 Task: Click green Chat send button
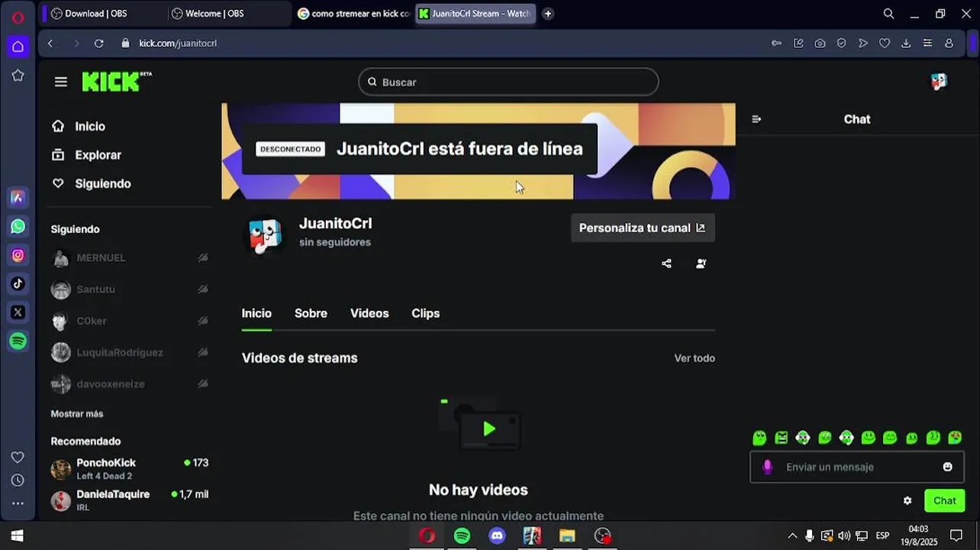[x=944, y=501]
